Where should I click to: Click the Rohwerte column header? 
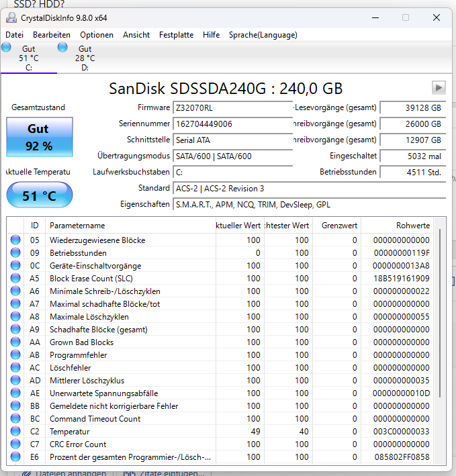click(397, 226)
